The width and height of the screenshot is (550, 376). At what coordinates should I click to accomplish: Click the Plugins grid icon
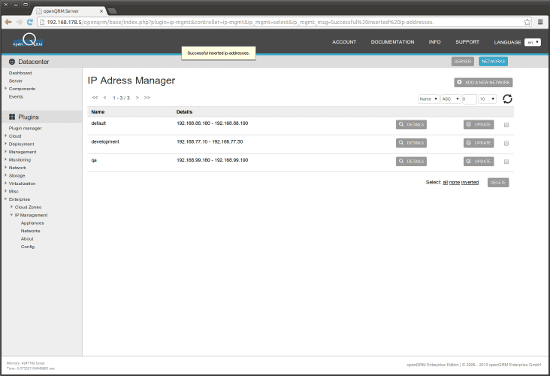tap(12, 117)
